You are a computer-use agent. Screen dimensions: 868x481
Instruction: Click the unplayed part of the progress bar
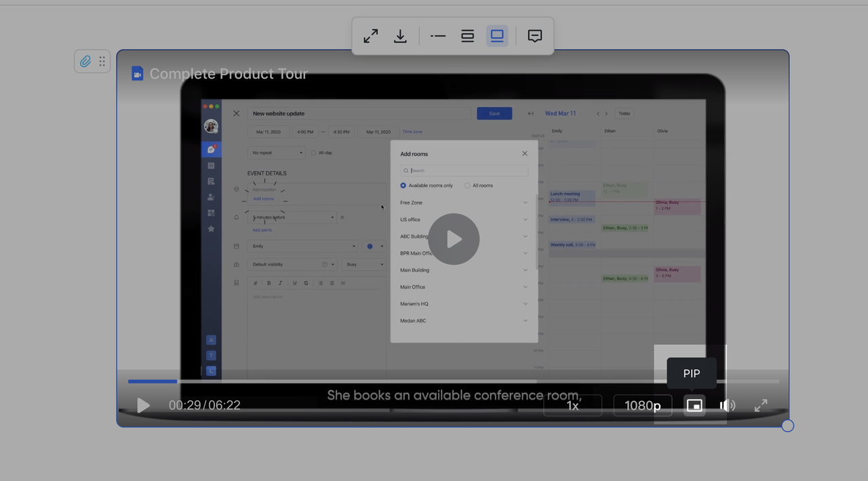[x=475, y=381]
